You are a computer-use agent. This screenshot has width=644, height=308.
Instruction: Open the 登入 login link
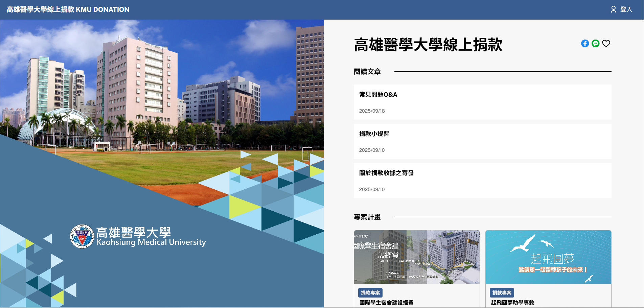(x=626, y=9)
